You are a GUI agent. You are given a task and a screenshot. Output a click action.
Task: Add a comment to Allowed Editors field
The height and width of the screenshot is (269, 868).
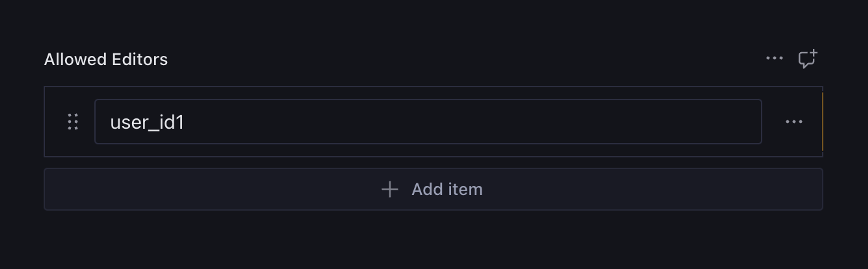pyautogui.click(x=807, y=59)
